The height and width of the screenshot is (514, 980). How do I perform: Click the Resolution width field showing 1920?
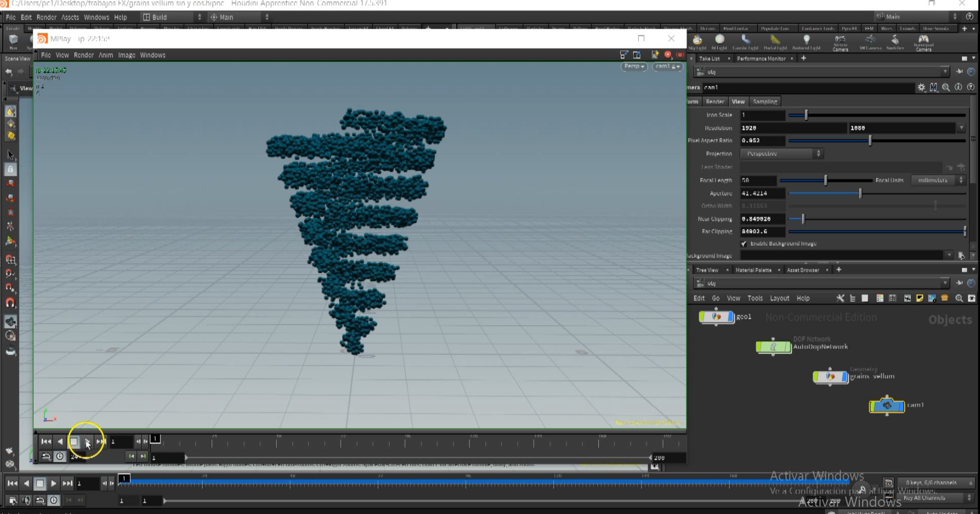tap(793, 128)
